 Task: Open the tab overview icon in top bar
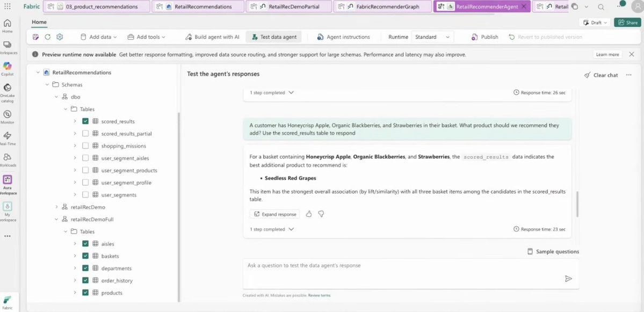click(x=575, y=7)
